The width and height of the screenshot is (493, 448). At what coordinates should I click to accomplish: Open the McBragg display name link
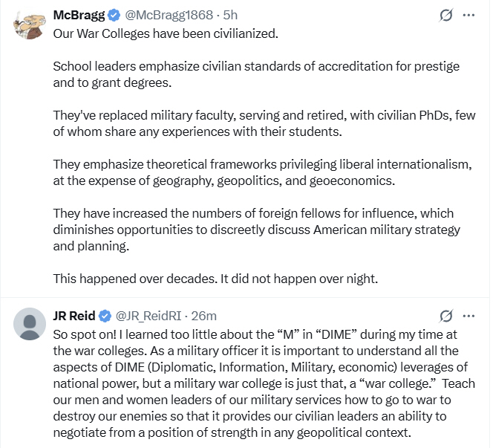(x=79, y=16)
